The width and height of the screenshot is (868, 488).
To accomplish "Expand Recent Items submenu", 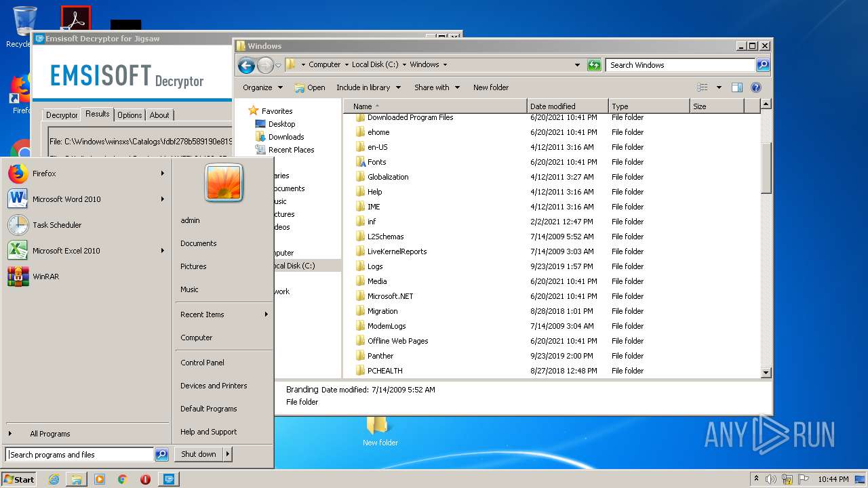I will tap(266, 314).
